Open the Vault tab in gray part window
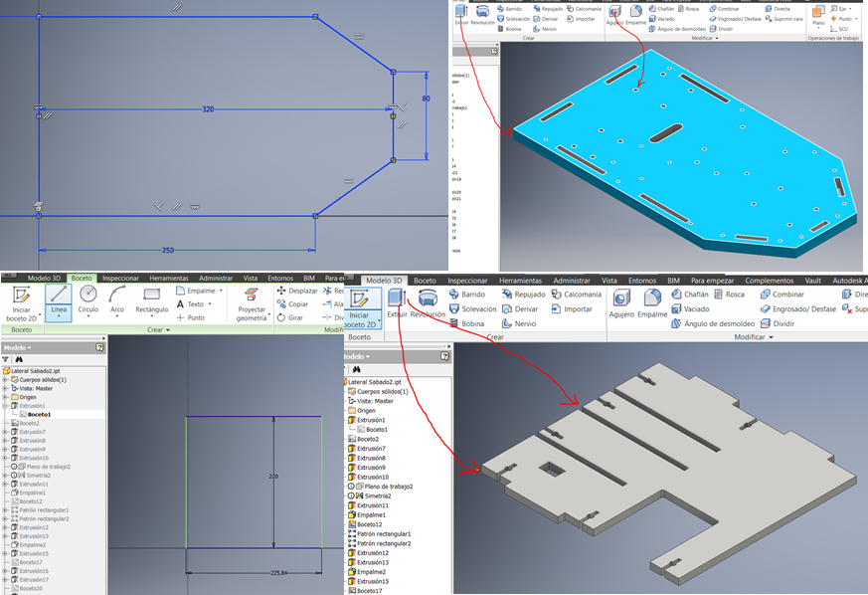Image resolution: width=868 pixels, height=595 pixels. [x=812, y=281]
